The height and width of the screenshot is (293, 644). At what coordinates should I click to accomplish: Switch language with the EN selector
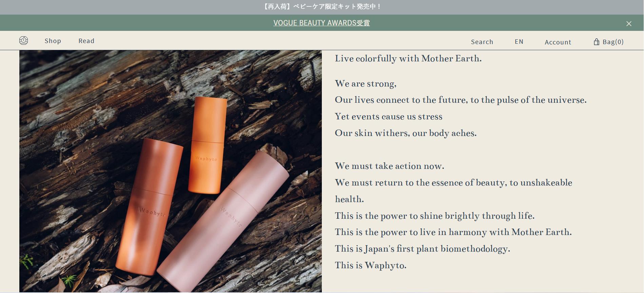[x=519, y=42]
